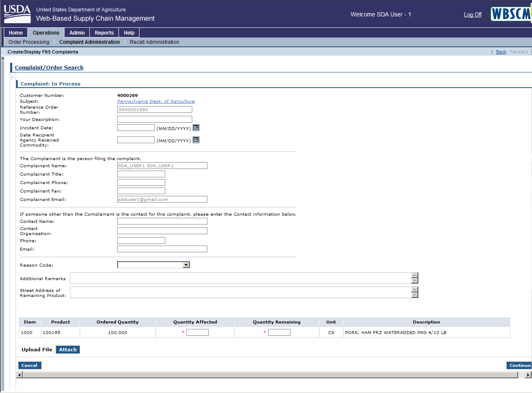Click the horizontal scrollbar right arrow
Screen dimensions: 532x393
point(528,375)
